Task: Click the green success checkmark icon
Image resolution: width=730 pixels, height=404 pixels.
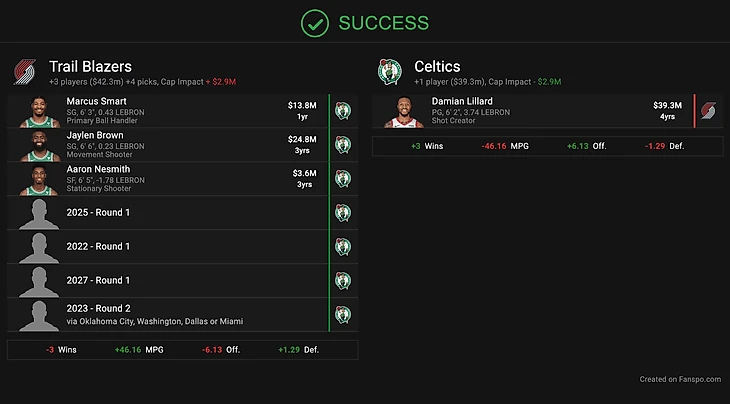Action: pyautogui.click(x=315, y=22)
